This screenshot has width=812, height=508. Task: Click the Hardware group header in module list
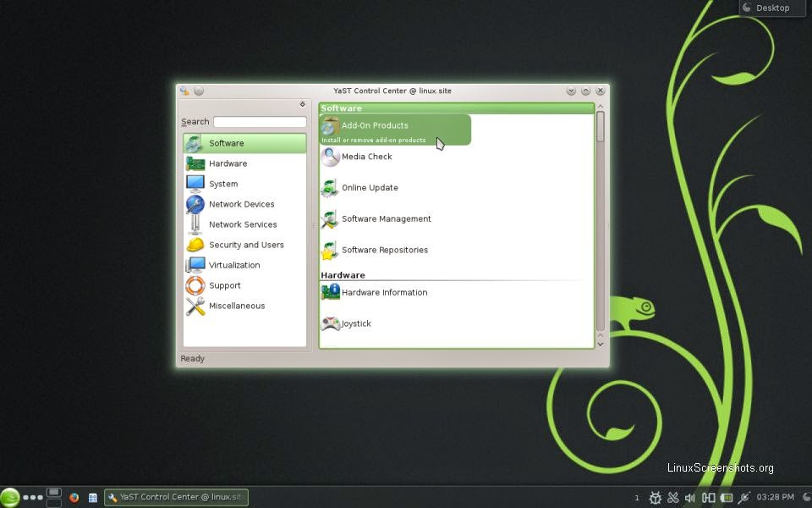point(456,275)
